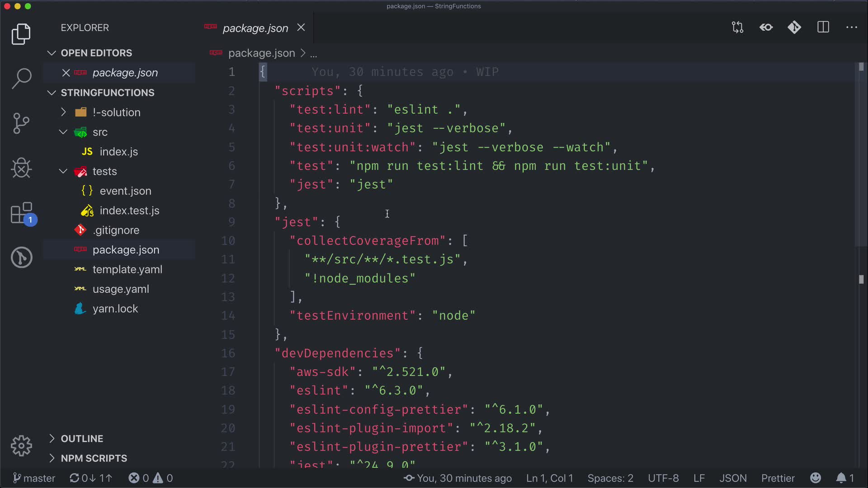Screen dimensions: 868x488
Task: Open the Search view in activity bar
Action: coord(21,78)
